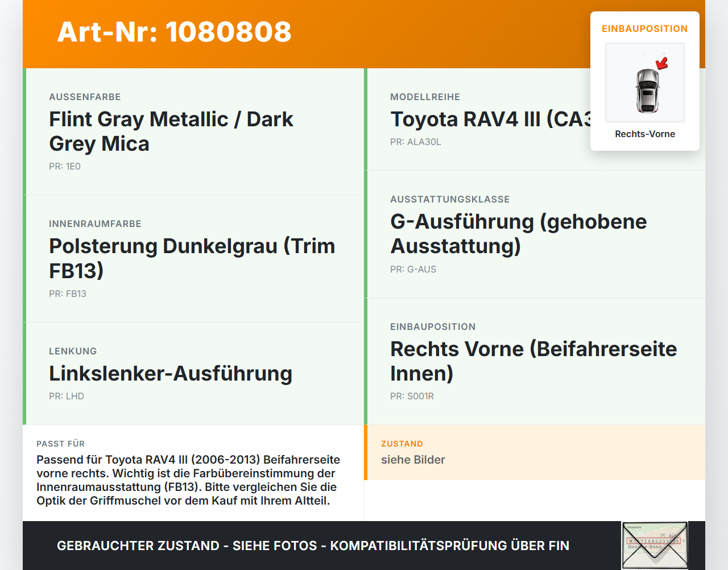Viewport: 728px width, 570px height.
Task: Click the Linkslenker-Ausführung value
Action: (171, 373)
